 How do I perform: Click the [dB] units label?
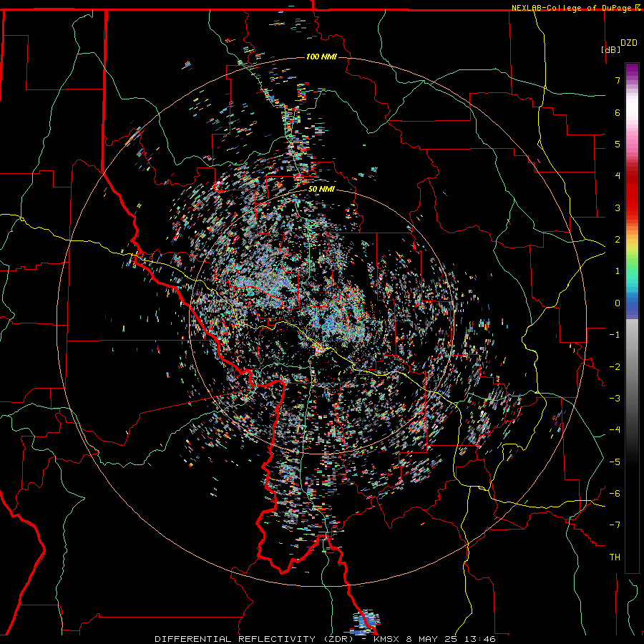610,49
